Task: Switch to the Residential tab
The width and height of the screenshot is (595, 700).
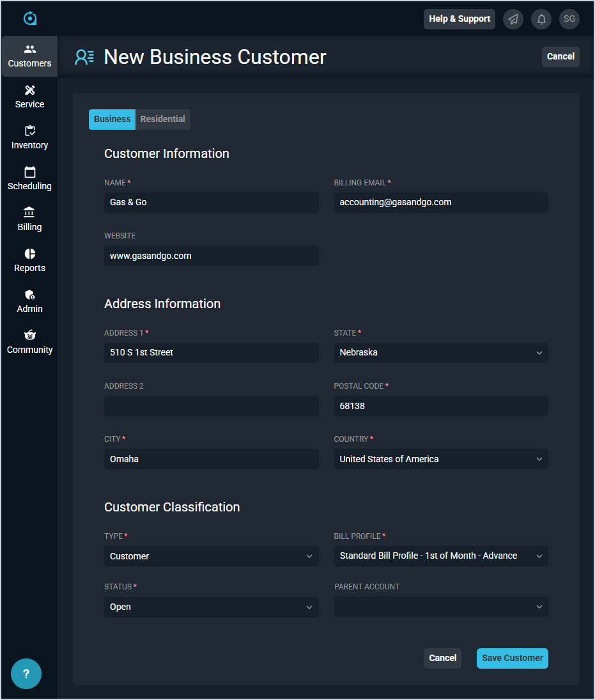Action: pos(163,120)
